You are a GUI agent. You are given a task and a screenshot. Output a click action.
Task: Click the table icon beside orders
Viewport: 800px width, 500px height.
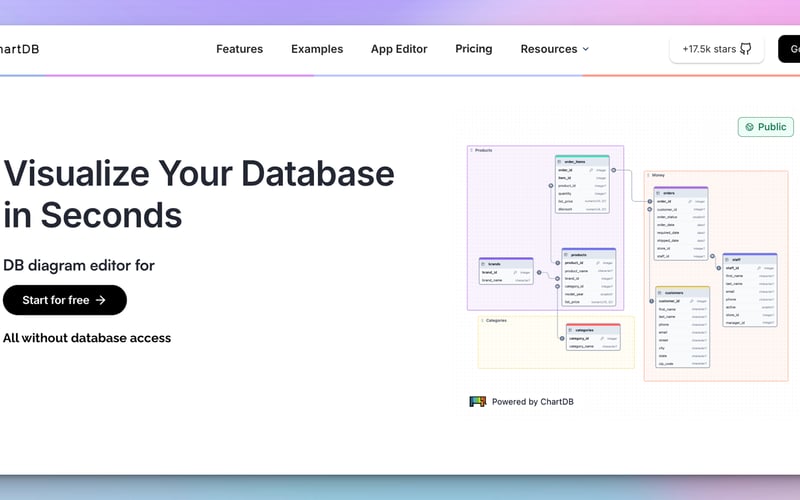click(659, 193)
